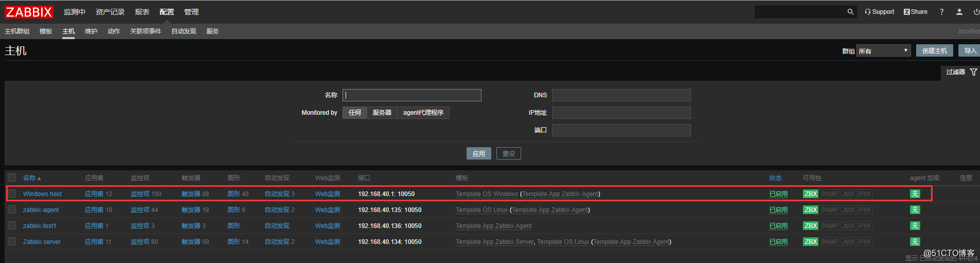Screen dimensions: 980x263
Task: Open Web监测 for zabbix-test1
Action: click(328, 226)
